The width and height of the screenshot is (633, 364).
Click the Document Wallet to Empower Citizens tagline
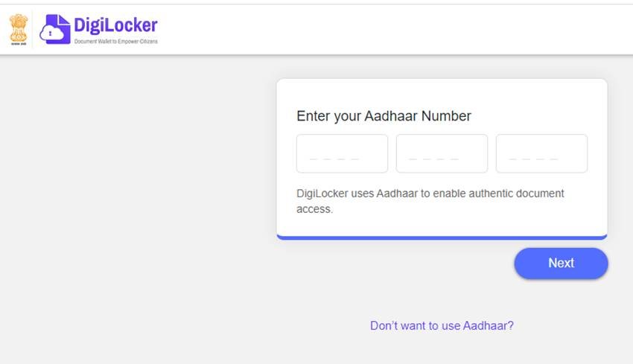click(x=116, y=41)
